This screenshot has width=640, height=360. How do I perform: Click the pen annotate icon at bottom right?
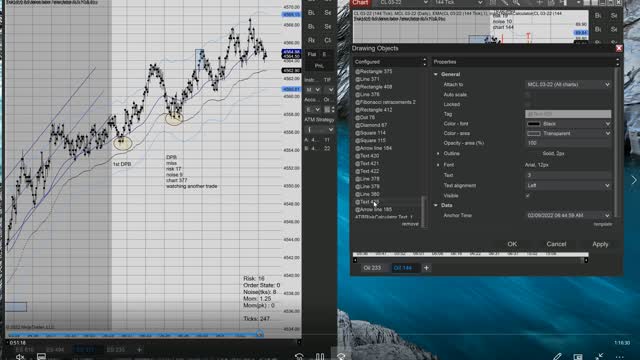557,357
